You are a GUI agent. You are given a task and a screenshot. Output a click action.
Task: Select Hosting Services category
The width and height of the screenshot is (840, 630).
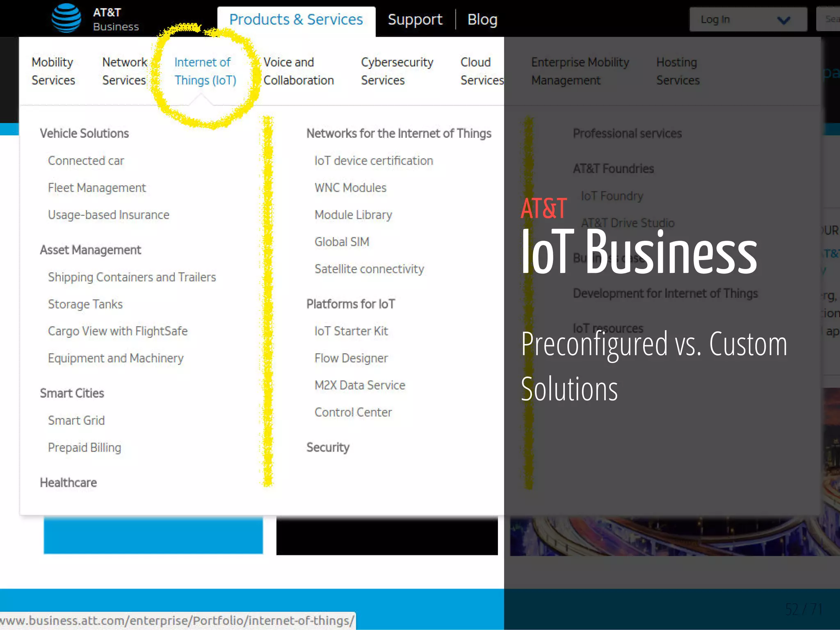coord(678,71)
